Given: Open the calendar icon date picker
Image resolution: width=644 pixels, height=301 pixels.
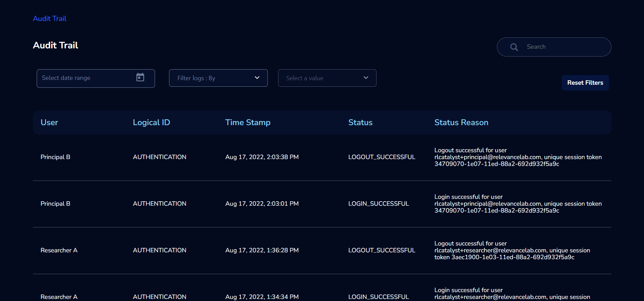Looking at the screenshot, I should pyautogui.click(x=140, y=77).
